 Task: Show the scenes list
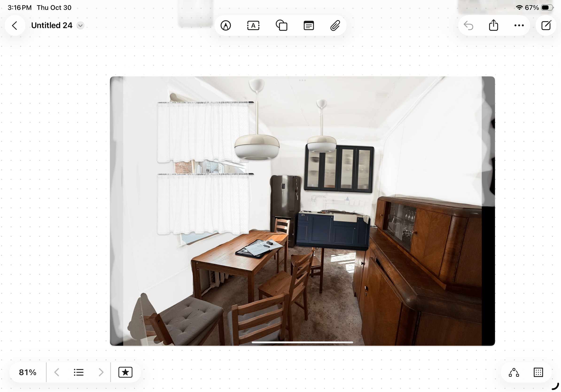pyautogui.click(x=79, y=372)
